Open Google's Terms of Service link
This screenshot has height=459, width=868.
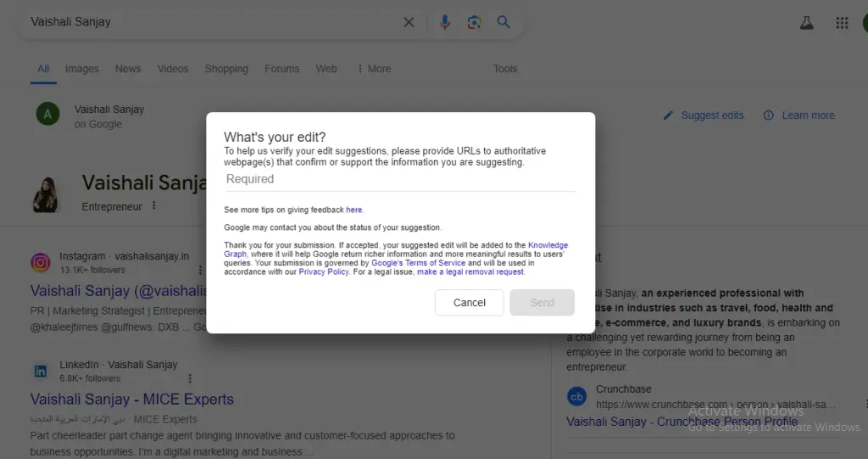pyautogui.click(x=418, y=263)
